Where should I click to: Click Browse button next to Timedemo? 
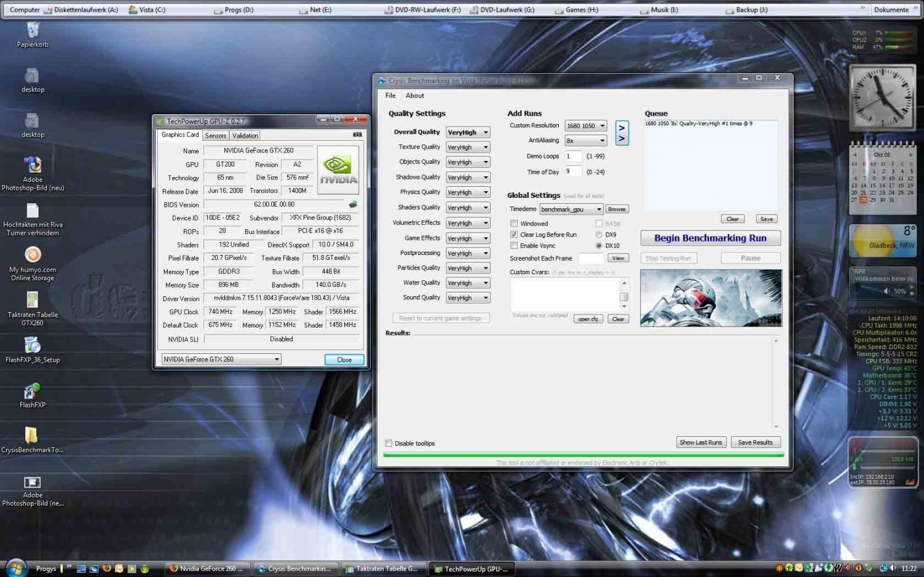coord(617,209)
